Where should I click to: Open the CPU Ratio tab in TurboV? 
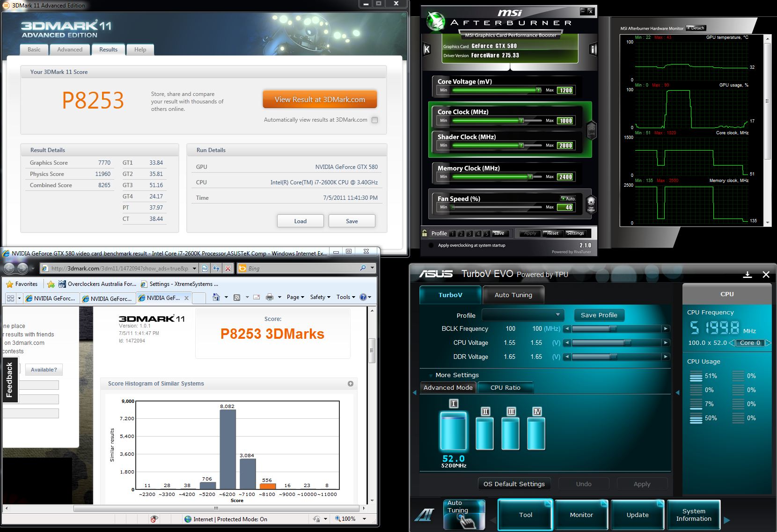pyautogui.click(x=505, y=387)
